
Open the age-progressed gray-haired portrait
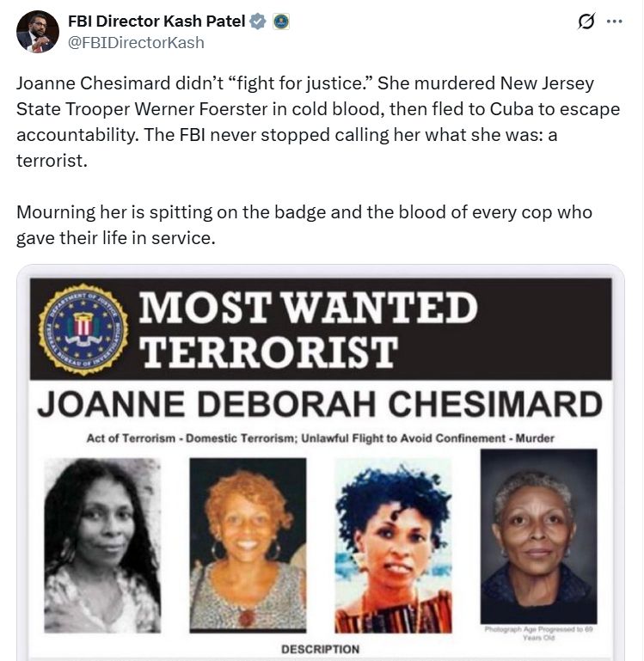click(538, 536)
